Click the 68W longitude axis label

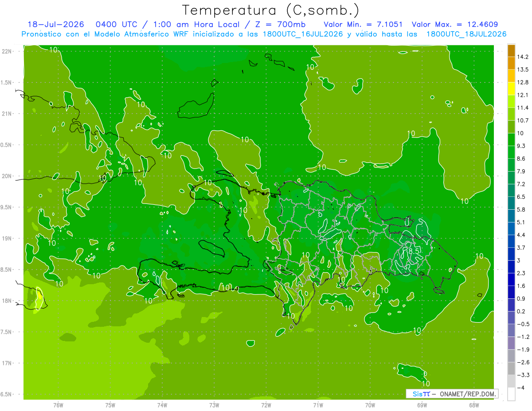[x=474, y=405]
